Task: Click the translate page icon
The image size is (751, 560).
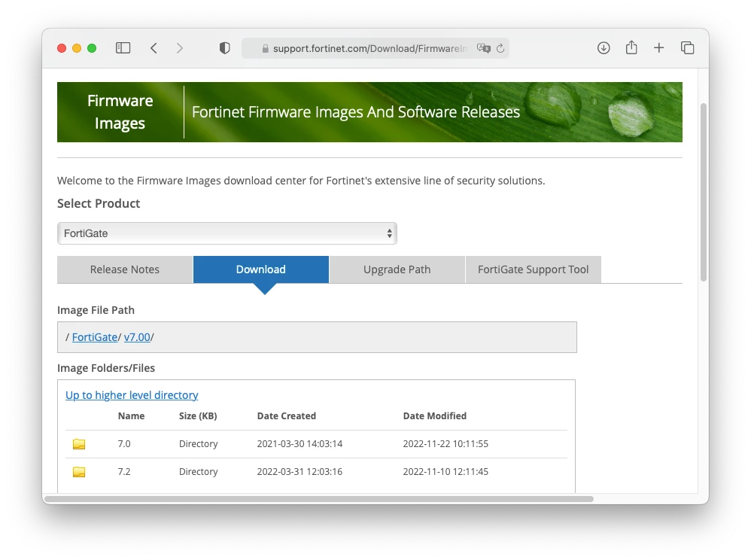Action: (484, 48)
